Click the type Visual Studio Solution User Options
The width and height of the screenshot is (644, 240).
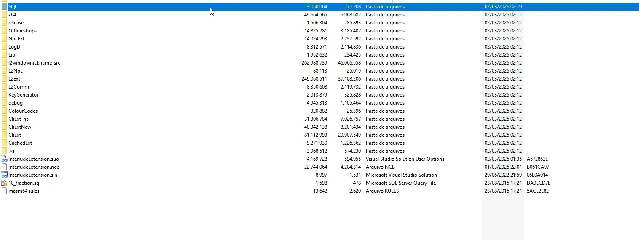click(x=405, y=159)
